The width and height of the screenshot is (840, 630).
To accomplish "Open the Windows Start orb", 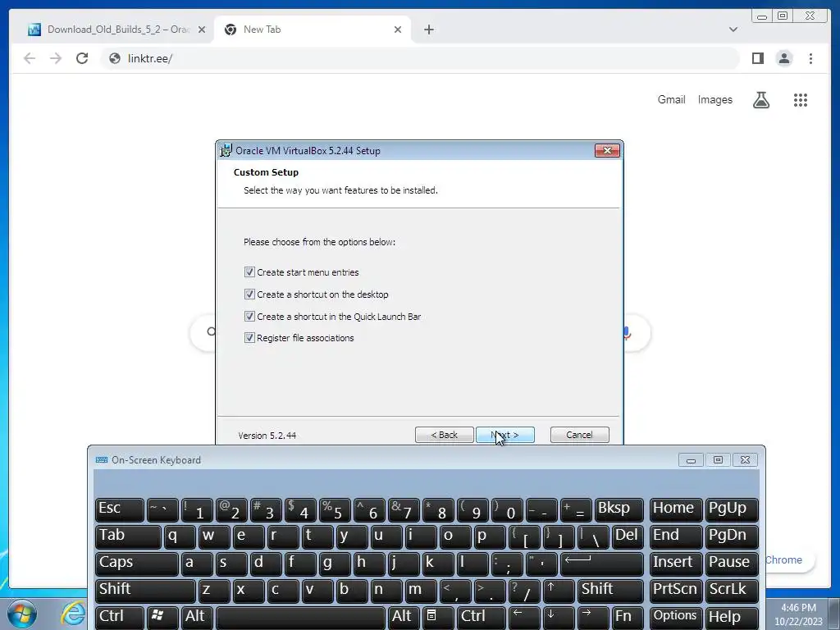I will (x=22, y=614).
